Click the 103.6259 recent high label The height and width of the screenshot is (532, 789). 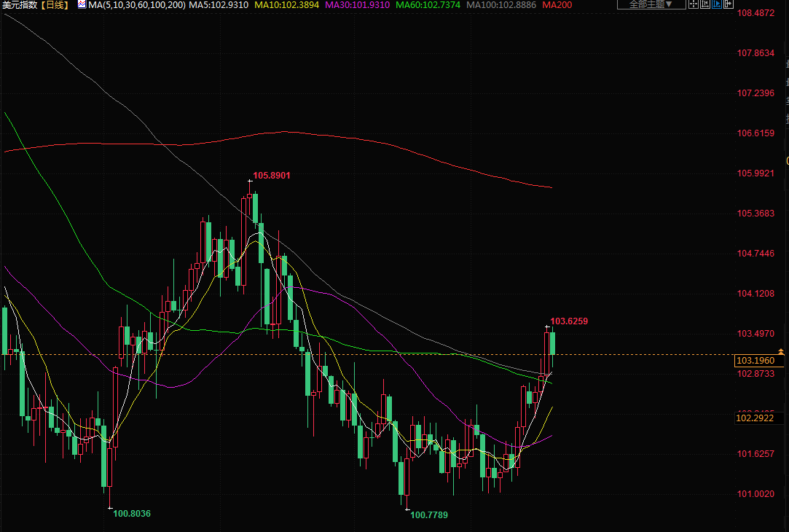click(x=569, y=321)
